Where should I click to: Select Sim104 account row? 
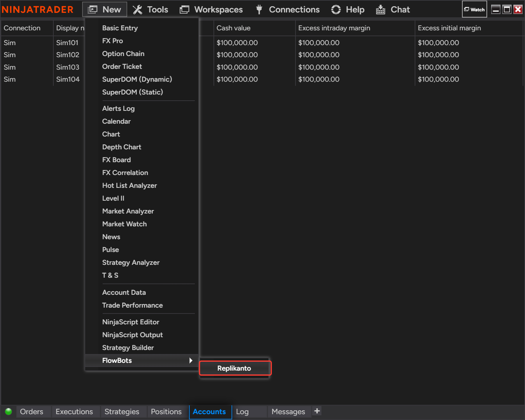pos(68,79)
